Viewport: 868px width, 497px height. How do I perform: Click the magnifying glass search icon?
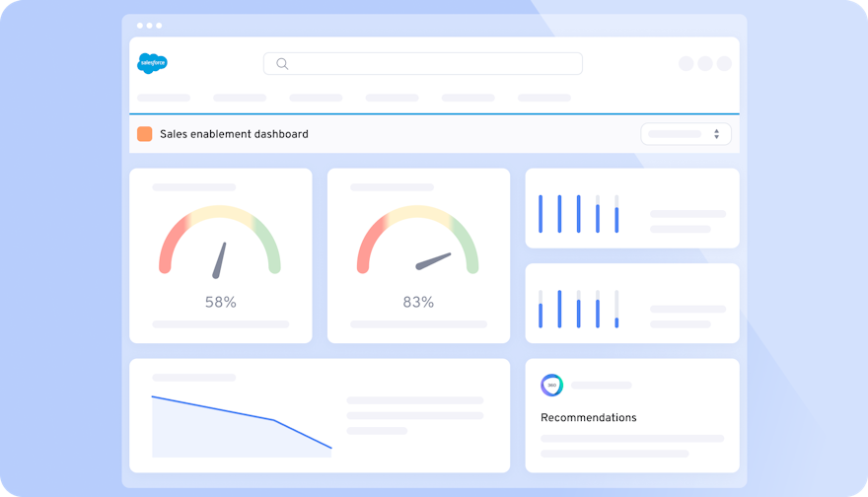pyautogui.click(x=282, y=64)
